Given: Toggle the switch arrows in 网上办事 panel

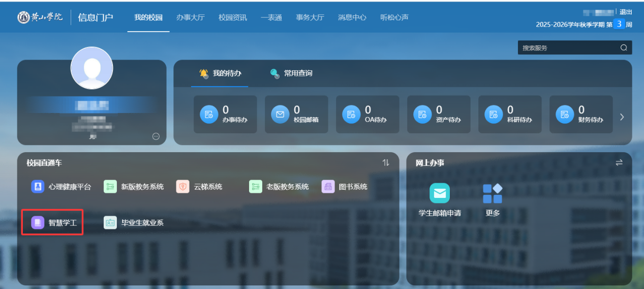Looking at the screenshot, I should click(619, 163).
